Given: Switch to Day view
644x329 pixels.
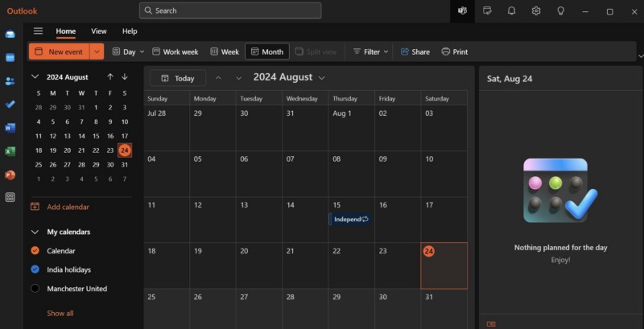Looking at the screenshot, I should click(x=124, y=51).
